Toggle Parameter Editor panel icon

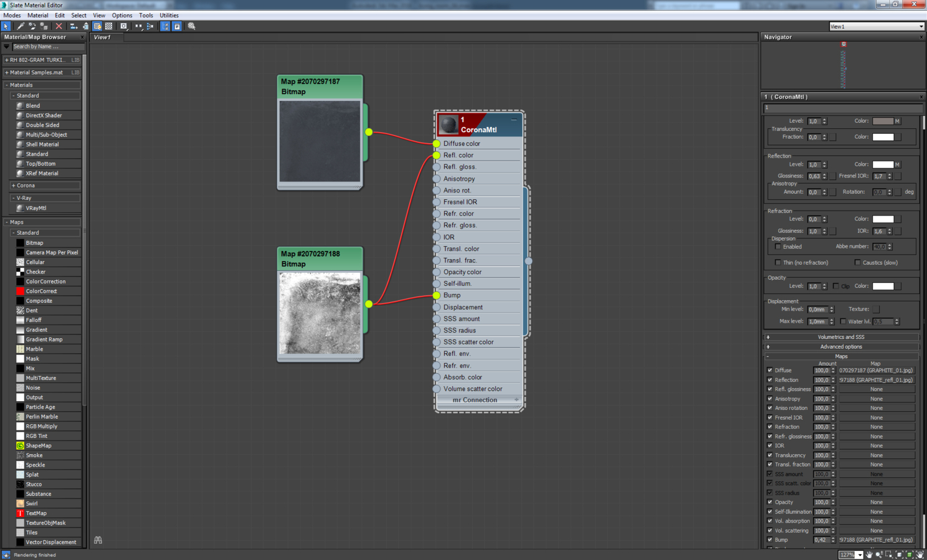point(177,26)
